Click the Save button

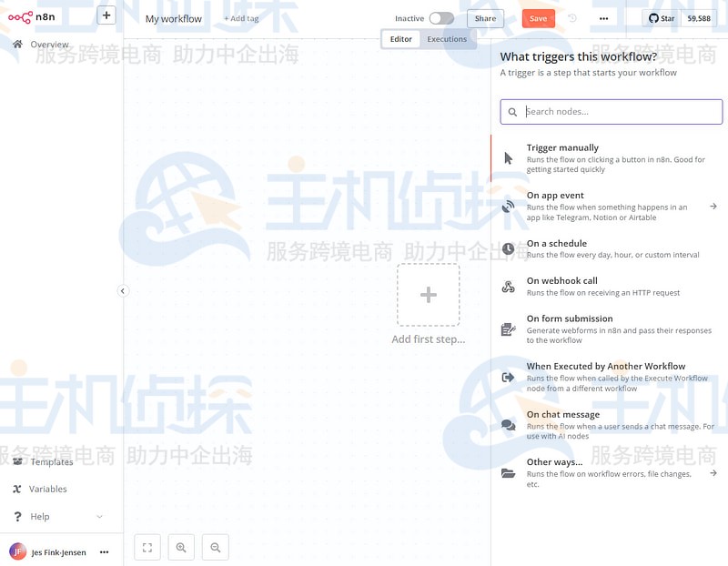pyautogui.click(x=538, y=18)
